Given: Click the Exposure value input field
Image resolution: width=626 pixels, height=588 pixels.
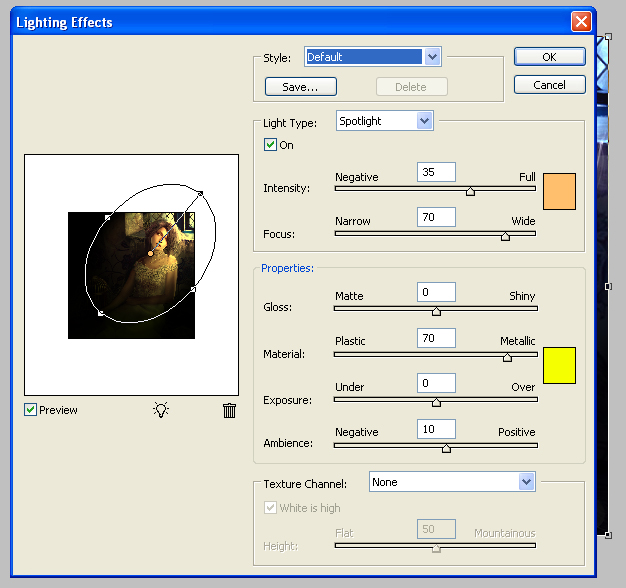Looking at the screenshot, I should pyautogui.click(x=434, y=383).
